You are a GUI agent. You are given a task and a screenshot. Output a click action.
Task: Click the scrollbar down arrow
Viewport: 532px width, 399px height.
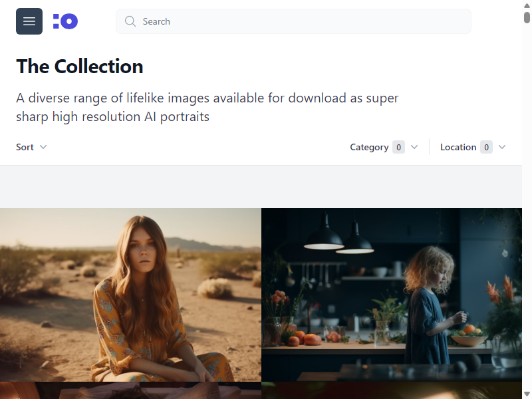[527, 394]
